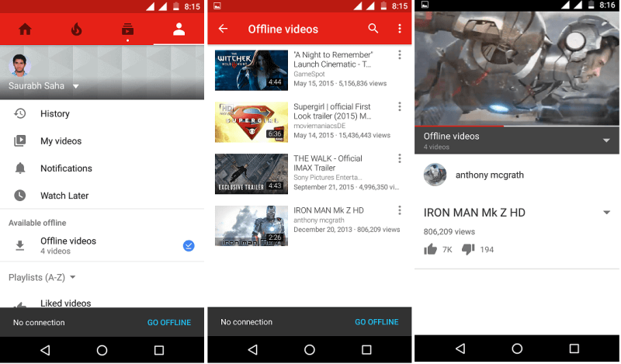Open the Home tab icon
621x364 pixels.
point(26,29)
